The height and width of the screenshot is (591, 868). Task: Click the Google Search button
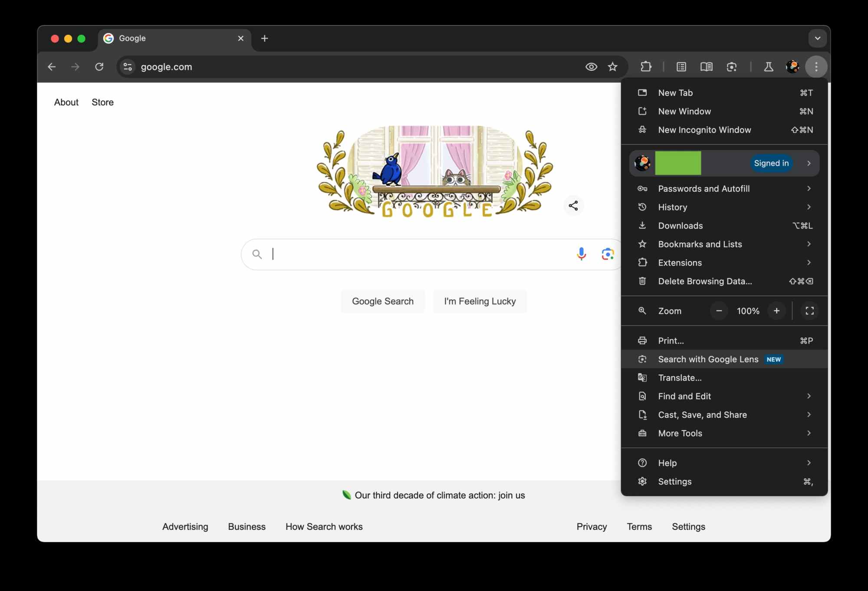(382, 301)
